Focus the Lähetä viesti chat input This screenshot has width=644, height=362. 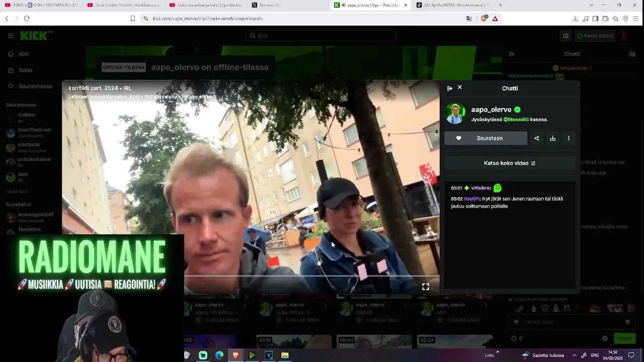point(571,322)
